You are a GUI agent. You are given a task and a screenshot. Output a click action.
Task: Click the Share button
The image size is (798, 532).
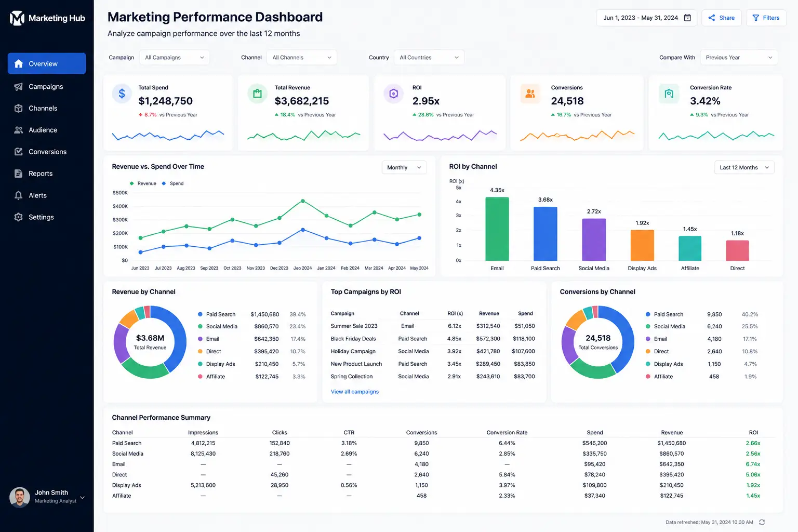(x=722, y=18)
